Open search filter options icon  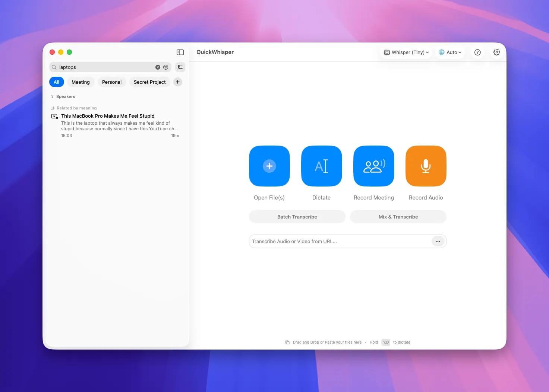[166, 67]
